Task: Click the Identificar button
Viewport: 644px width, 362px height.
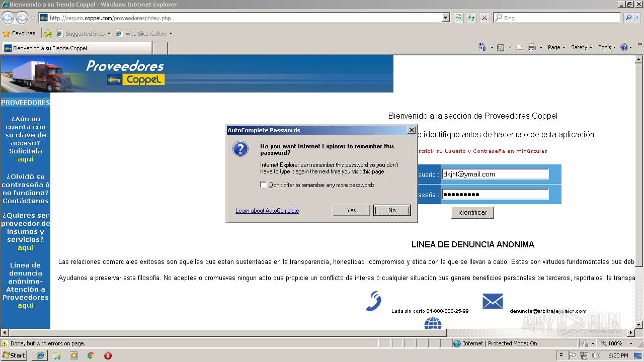Action: pos(472,212)
